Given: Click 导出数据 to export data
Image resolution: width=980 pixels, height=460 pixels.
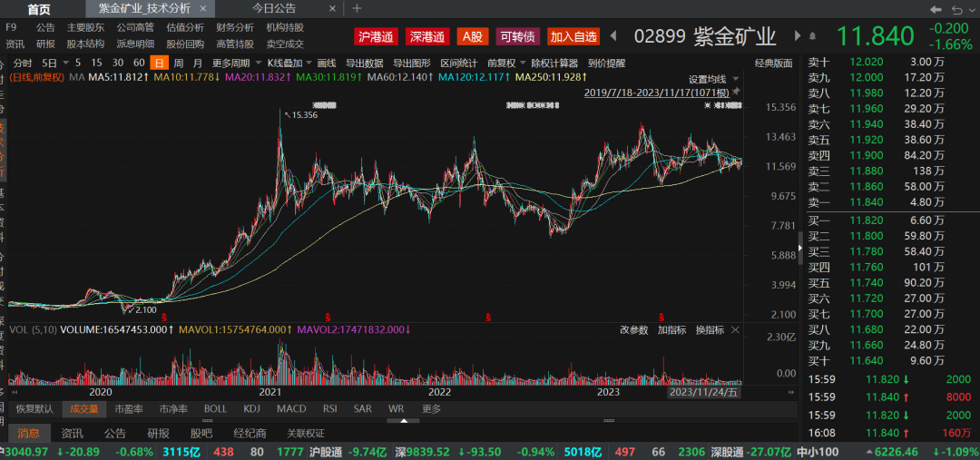Looking at the screenshot, I should click(365, 64).
